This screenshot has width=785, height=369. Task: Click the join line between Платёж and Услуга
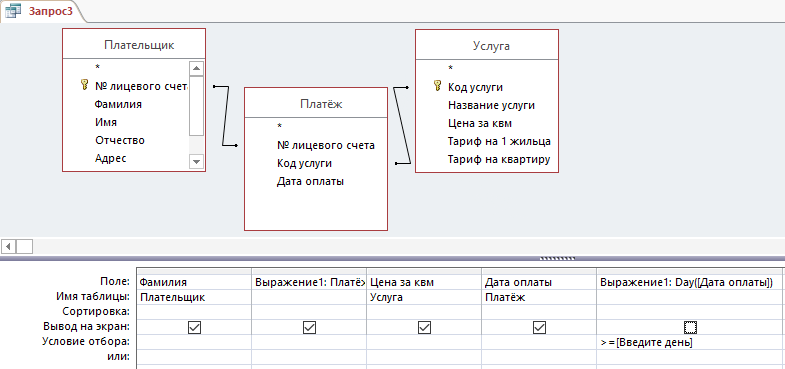coord(402,125)
